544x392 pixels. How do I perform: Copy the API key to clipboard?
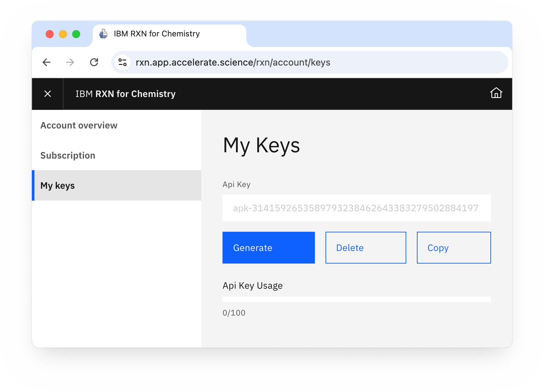coord(453,248)
